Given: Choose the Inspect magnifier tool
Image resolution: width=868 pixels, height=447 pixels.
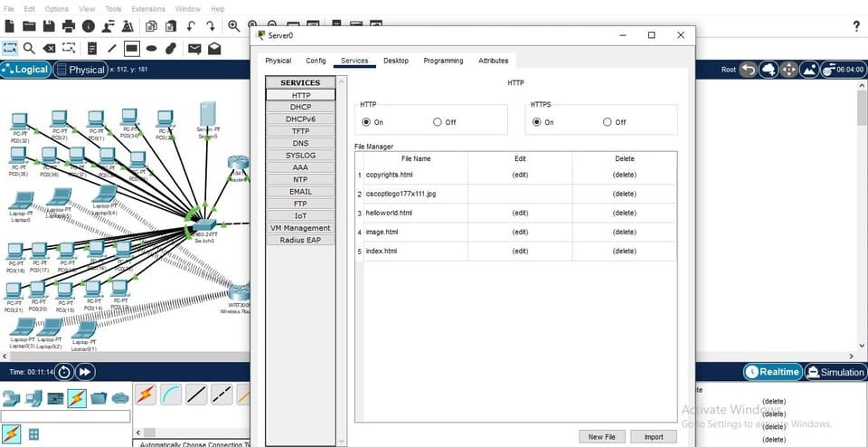Looking at the screenshot, I should (29, 48).
